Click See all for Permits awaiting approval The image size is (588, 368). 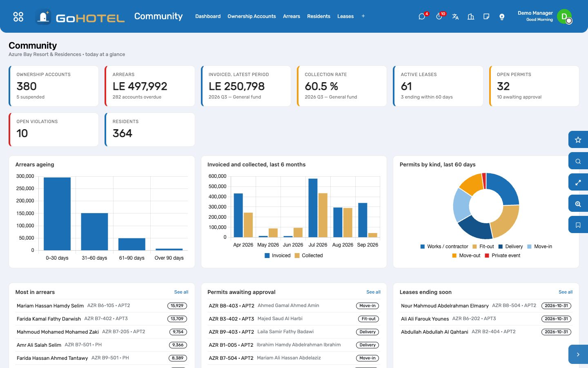tap(373, 292)
